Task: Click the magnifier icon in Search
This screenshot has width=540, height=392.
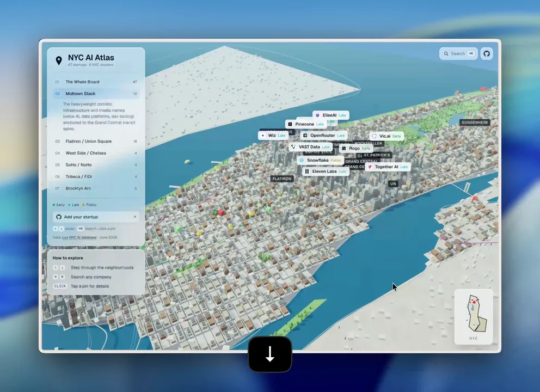Action: 446,54
